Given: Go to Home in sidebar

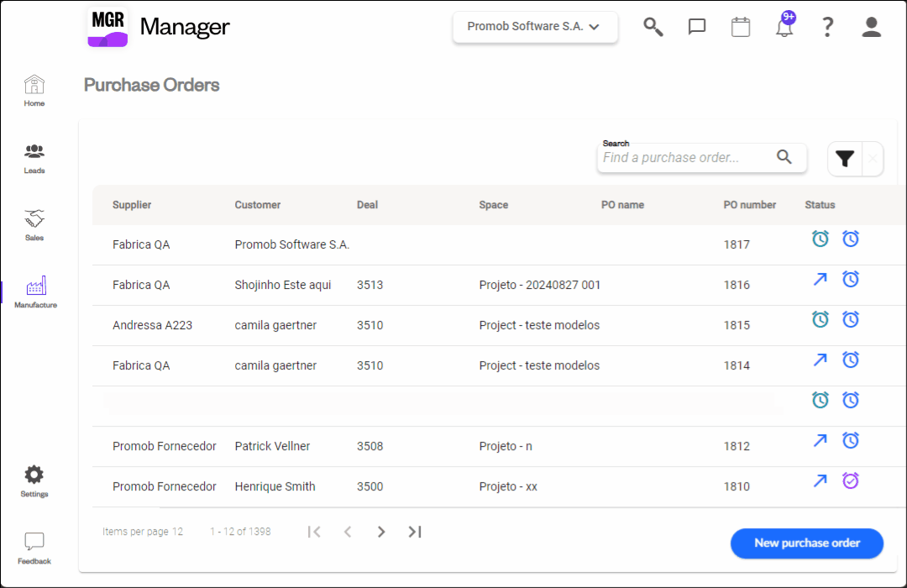Looking at the screenshot, I should pyautogui.click(x=34, y=91).
